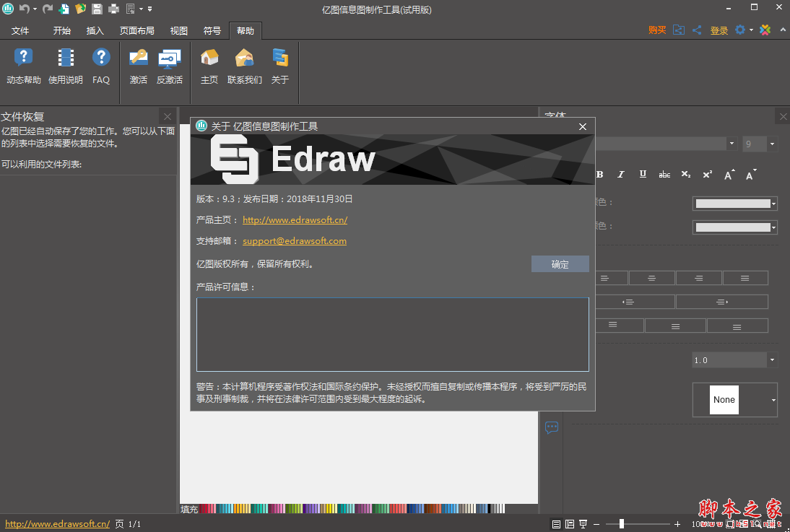Click the save icon in quick access toolbar
This screenshot has width=790, height=532.
[97, 9]
